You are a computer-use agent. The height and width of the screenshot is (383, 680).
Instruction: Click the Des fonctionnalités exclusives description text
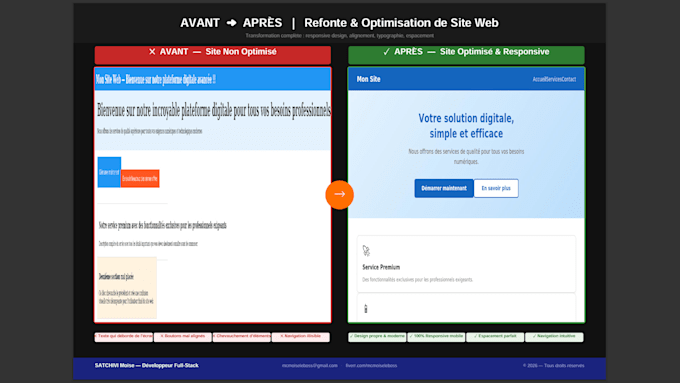pyautogui.click(x=418, y=280)
